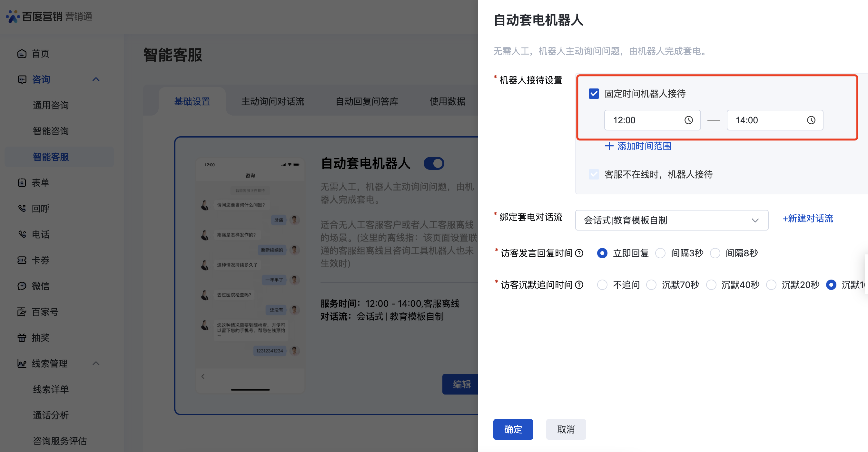Click help icon beside 访客发言回复时间
Screen dimensions: 868x452
pos(579,253)
